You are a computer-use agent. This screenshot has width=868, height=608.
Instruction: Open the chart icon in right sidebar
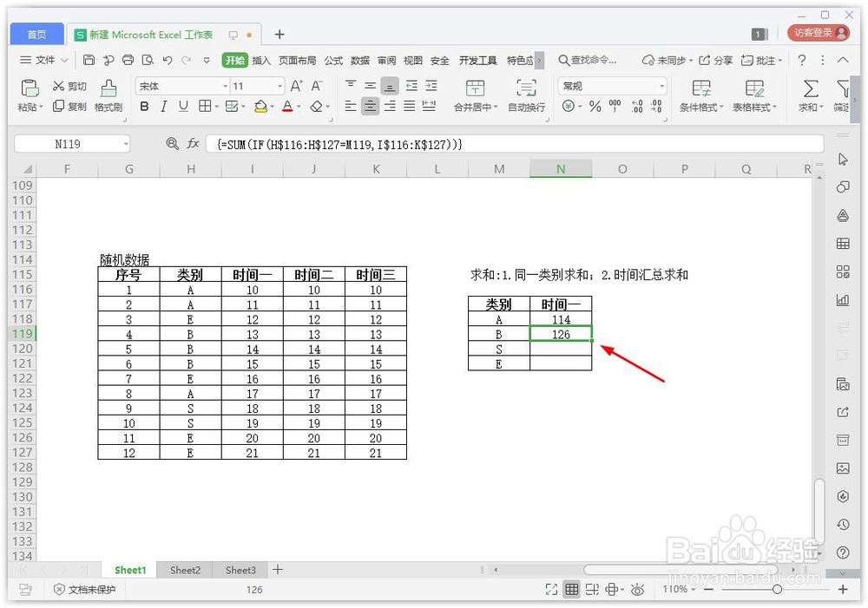843,300
